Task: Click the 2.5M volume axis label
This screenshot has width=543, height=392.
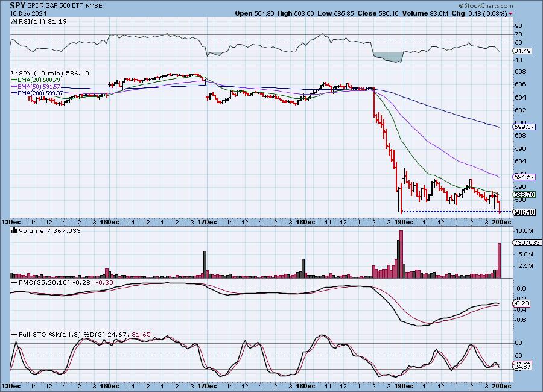Action: [x=526, y=266]
